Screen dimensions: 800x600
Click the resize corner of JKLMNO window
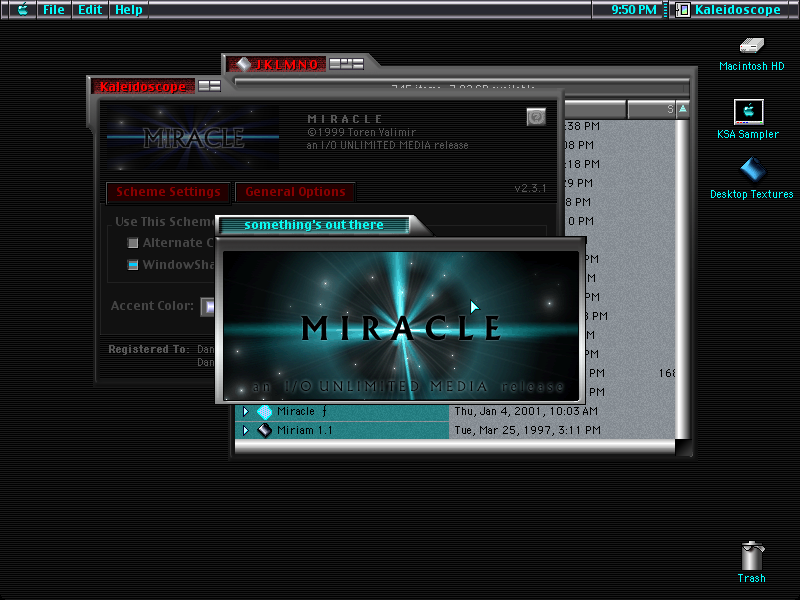click(x=683, y=447)
